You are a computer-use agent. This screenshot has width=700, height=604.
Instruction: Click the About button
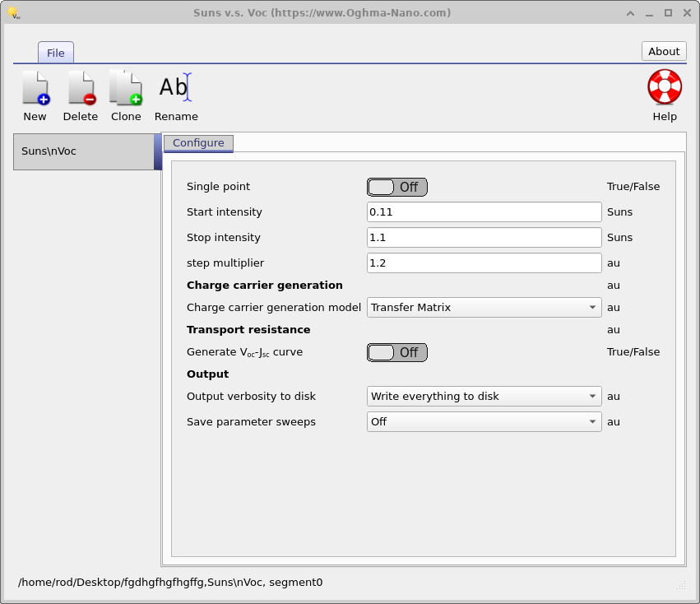pos(663,51)
